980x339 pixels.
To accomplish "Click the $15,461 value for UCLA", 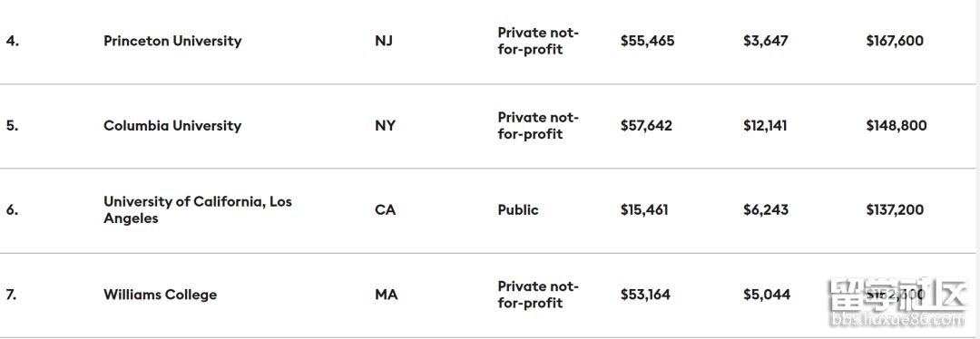I will coord(644,210).
